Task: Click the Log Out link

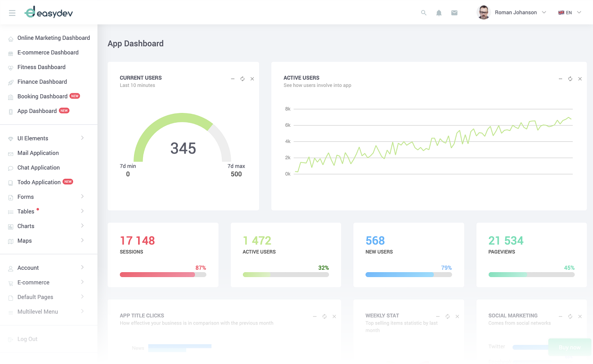Action: pos(27,339)
